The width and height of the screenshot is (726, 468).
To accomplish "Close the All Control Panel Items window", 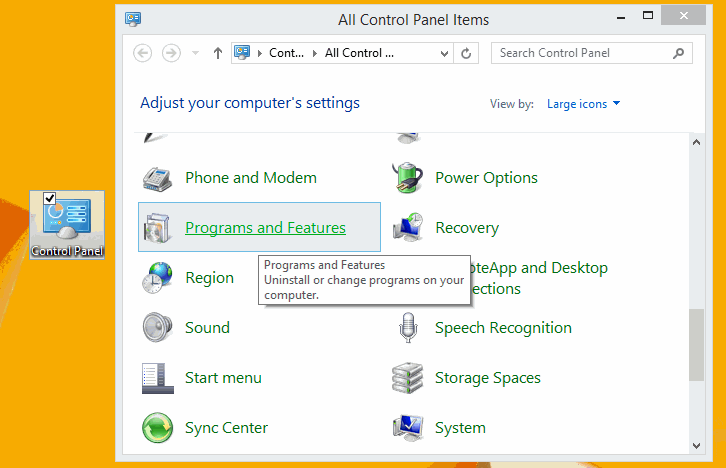I will 683,16.
